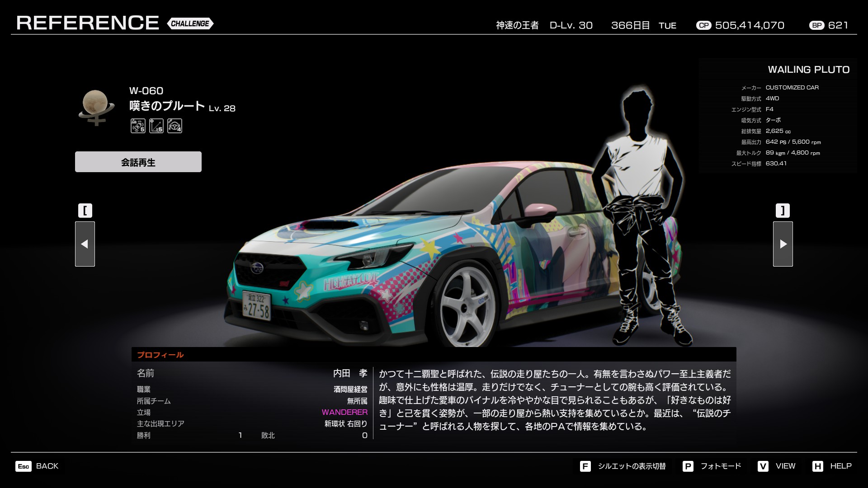Viewport: 868px width, 488px height.
Task: Click the CP credits badge icon
Action: 703,25
